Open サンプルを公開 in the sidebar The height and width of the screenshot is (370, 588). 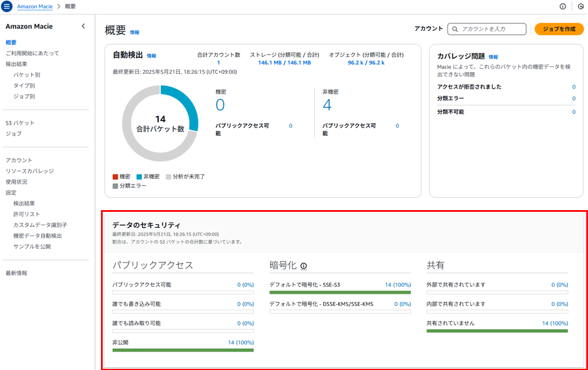[x=32, y=246]
